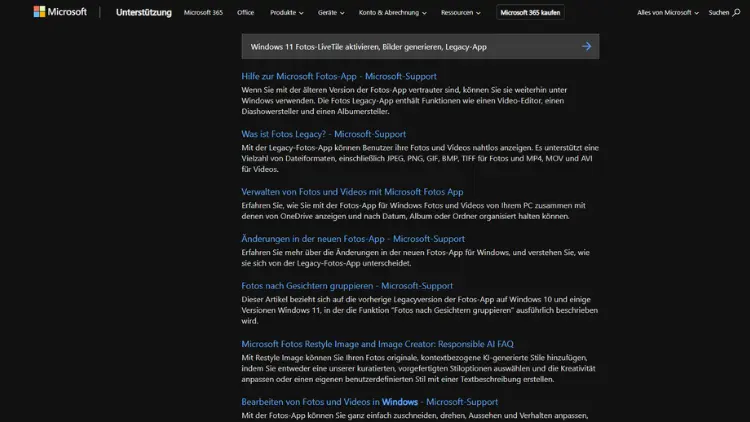Open the Was ist Fotos Legacy? result
This screenshot has width=750, height=422.
pyautogui.click(x=323, y=134)
